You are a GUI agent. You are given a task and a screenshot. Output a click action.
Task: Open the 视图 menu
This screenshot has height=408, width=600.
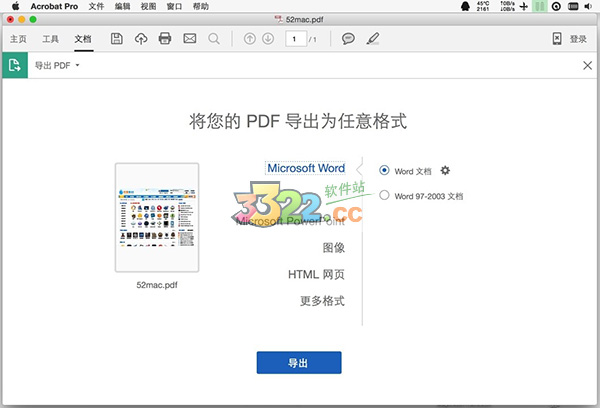[x=148, y=6]
